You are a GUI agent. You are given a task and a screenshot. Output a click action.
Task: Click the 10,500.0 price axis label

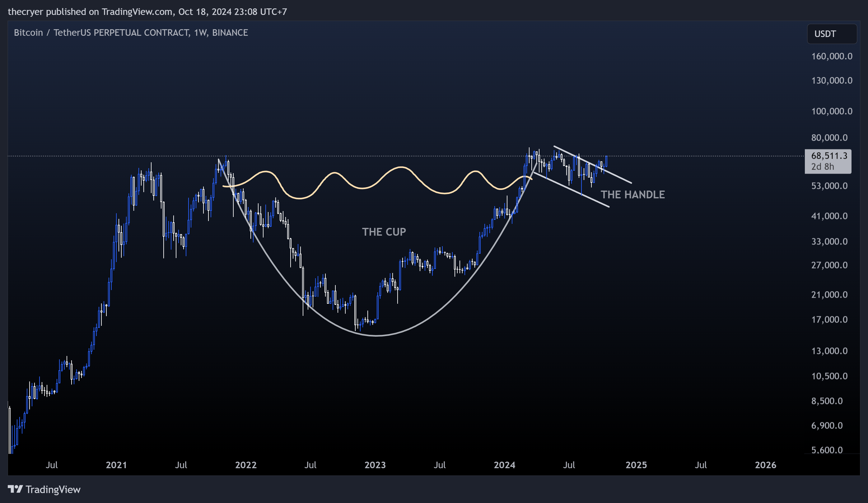coord(829,376)
